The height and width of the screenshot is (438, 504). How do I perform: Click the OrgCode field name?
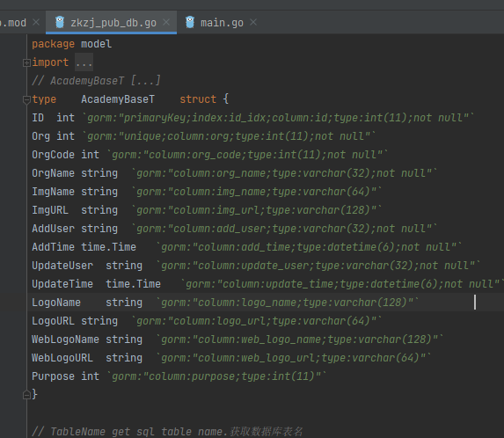tap(53, 155)
